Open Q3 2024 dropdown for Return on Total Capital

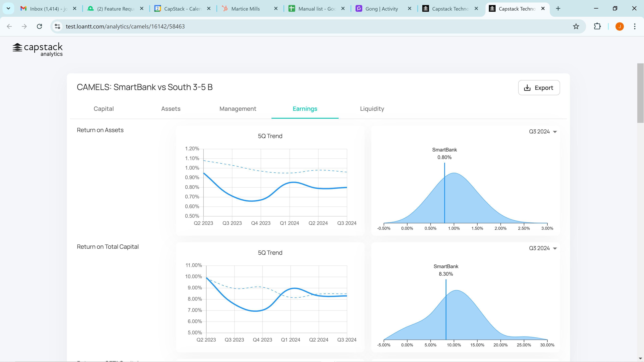point(543,248)
